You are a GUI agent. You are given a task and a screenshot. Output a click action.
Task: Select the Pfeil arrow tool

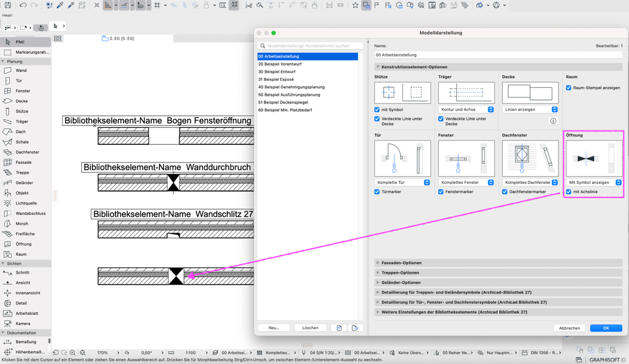[25, 42]
